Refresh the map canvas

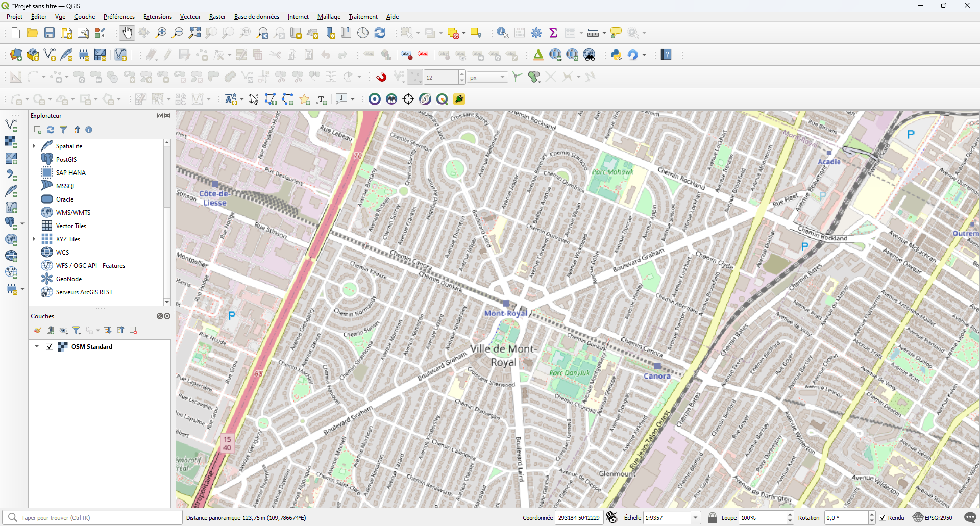coord(380,33)
